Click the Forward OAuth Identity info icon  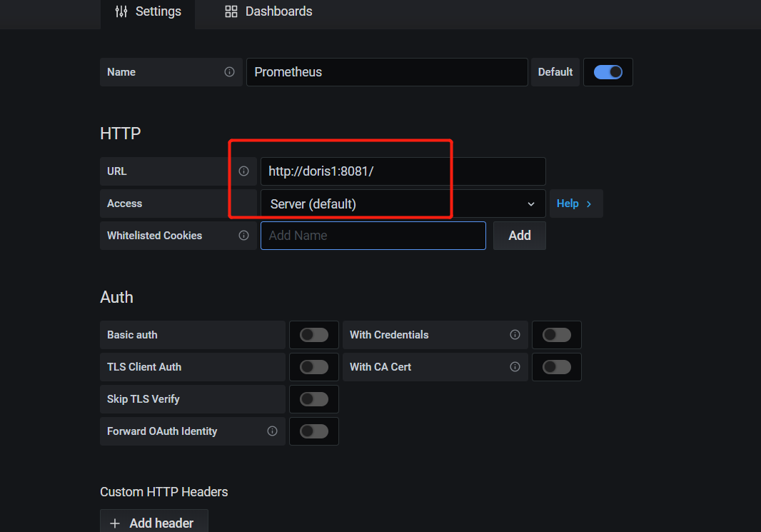[272, 431]
